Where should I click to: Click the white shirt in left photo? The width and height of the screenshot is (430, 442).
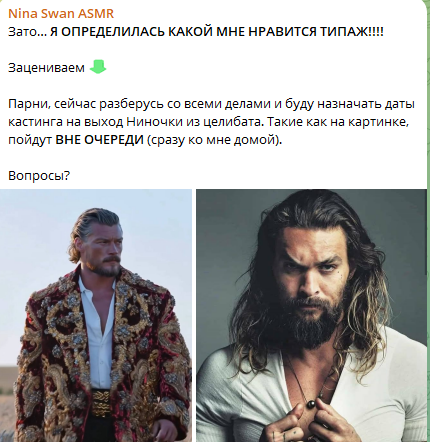(x=97, y=337)
